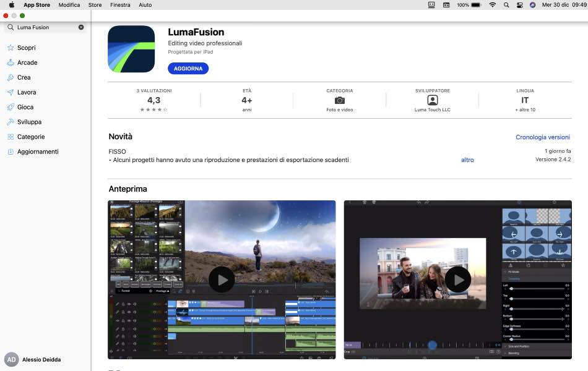This screenshot has height=371, width=588.
Task: Click the search magnifier in sidebar
Action: 11,27
